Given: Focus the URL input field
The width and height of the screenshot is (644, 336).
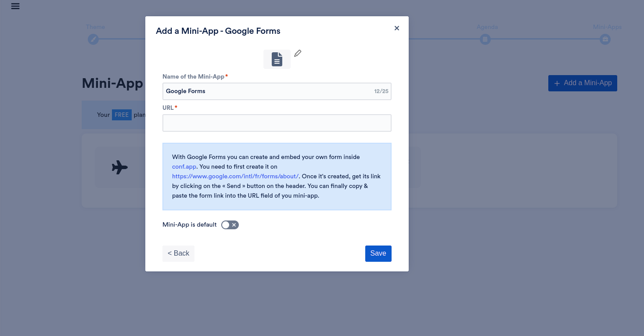Looking at the screenshot, I should pos(277,123).
